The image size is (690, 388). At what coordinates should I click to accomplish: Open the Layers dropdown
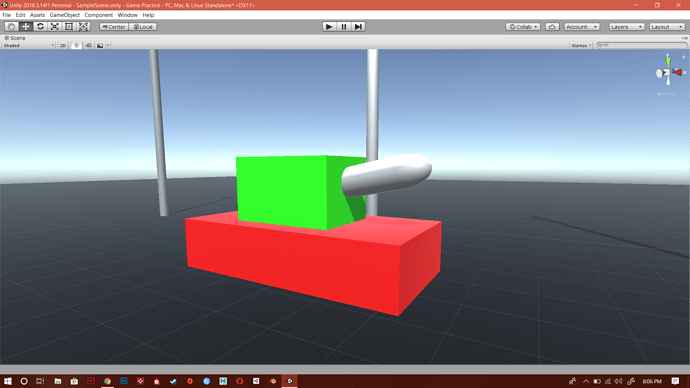[x=627, y=27]
